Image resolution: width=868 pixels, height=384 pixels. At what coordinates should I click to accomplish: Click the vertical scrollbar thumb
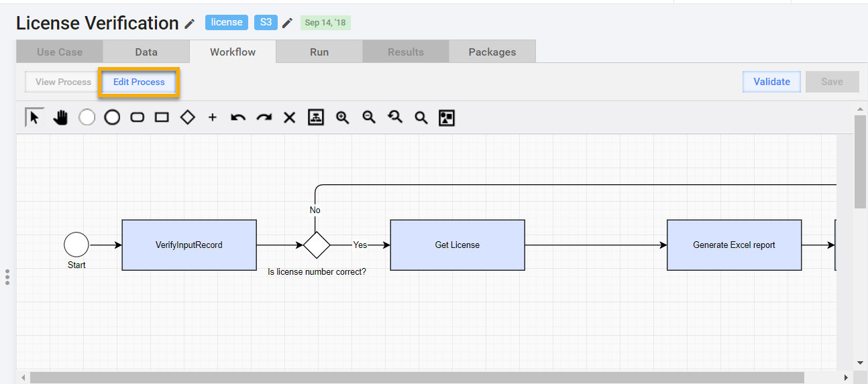[x=860, y=162]
